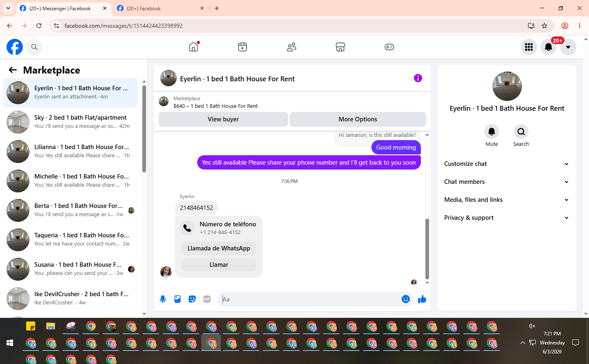Go back using Marketplace back arrow
The width and height of the screenshot is (589, 364).
(13, 70)
